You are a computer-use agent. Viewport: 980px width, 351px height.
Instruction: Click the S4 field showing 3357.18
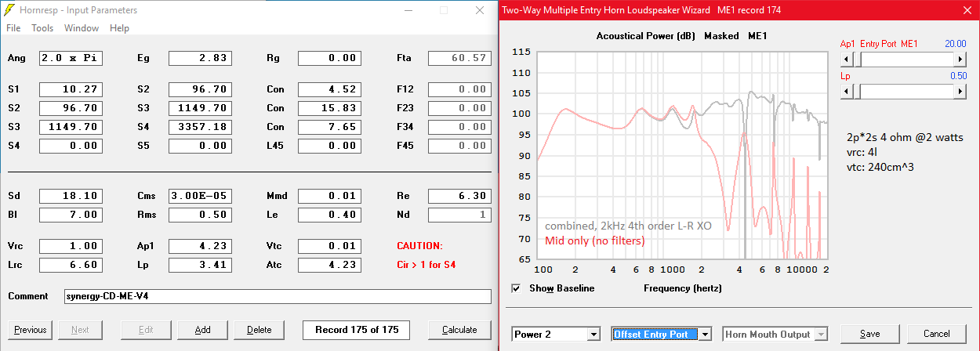(200, 127)
